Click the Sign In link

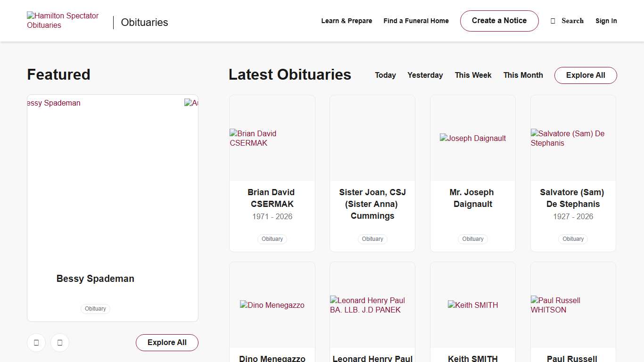click(x=606, y=21)
